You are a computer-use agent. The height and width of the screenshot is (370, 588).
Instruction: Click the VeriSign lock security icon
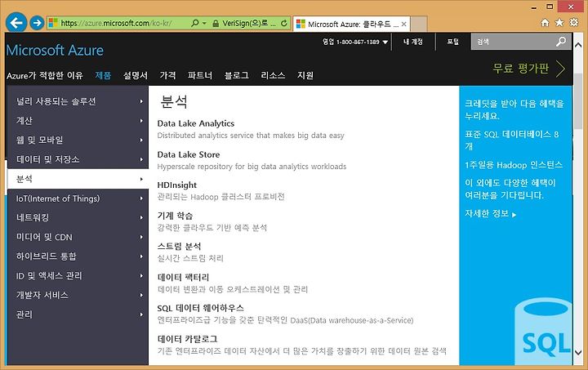(216, 23)
